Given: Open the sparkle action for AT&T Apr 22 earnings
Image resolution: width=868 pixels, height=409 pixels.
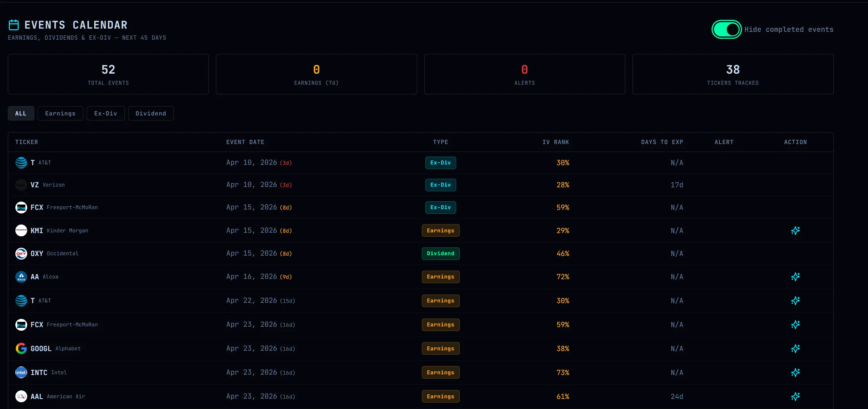Looking at the screenshot, I should pos(795,301).
